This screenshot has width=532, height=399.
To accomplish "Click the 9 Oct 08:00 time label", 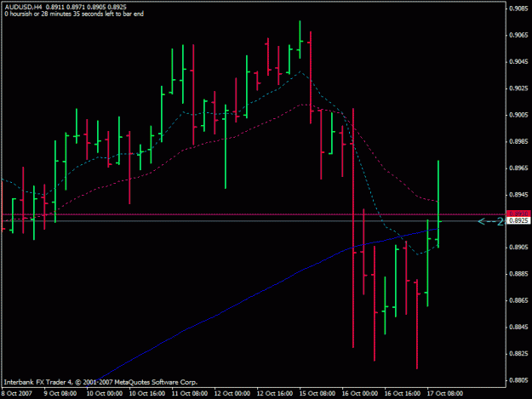I will click(x=60, y=393).
